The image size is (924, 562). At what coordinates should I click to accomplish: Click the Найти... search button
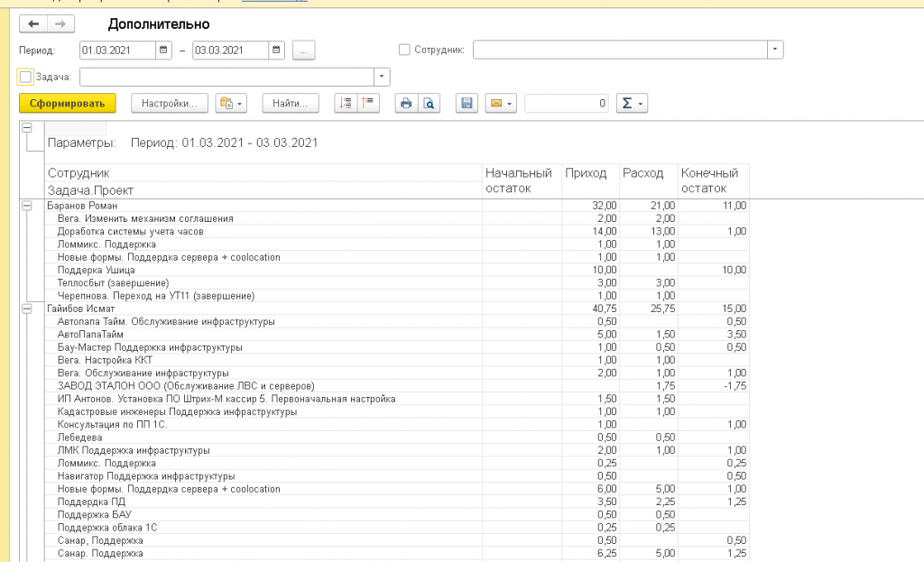coord(291,104)
